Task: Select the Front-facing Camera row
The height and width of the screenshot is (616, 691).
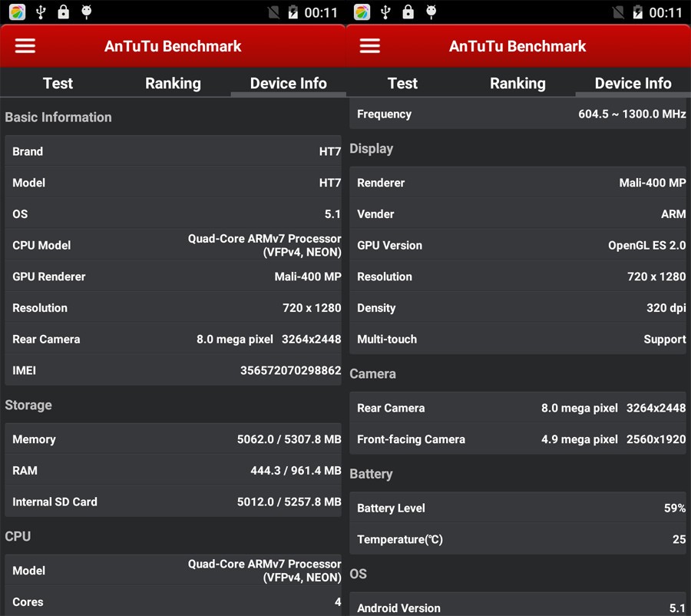Action: (x=517, y=439)
